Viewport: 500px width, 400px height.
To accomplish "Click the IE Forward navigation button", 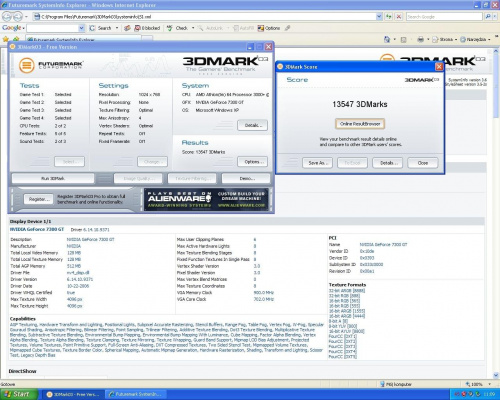I will (x=18, y=16).
